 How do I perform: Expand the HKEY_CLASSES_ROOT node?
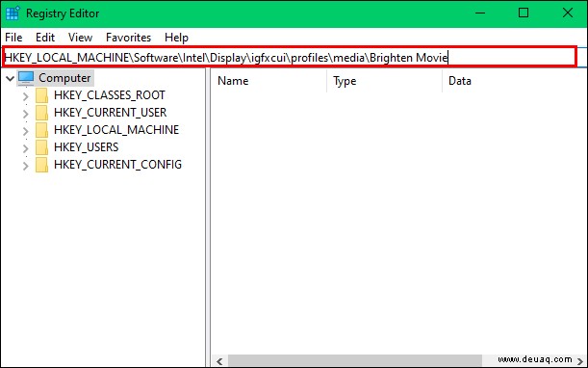click(25, 96)
